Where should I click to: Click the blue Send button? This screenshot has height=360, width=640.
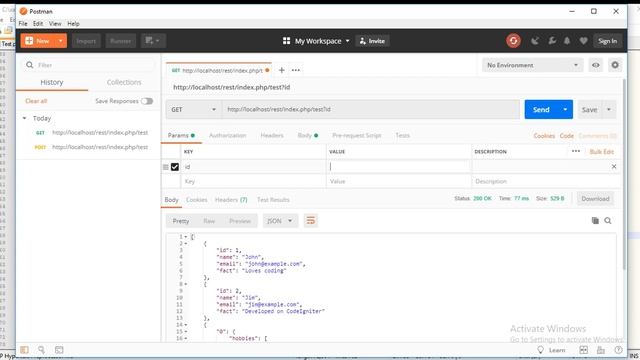[541, 109]
